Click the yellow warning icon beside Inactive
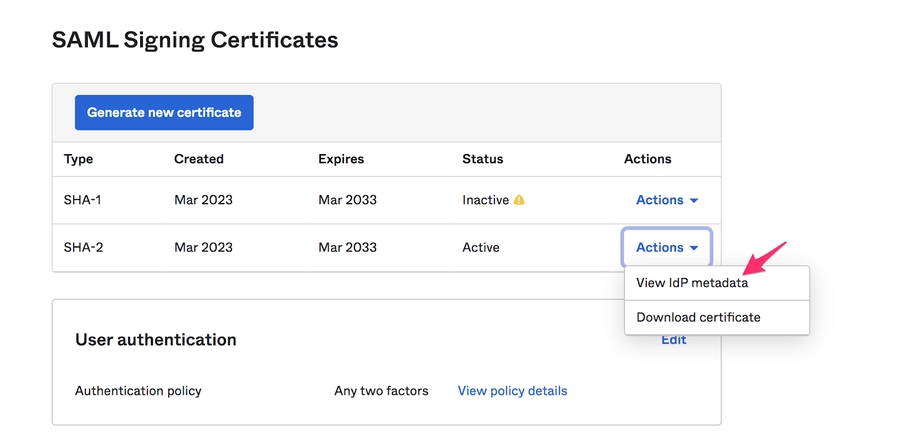The image size is (900, 432). point(519,200)
